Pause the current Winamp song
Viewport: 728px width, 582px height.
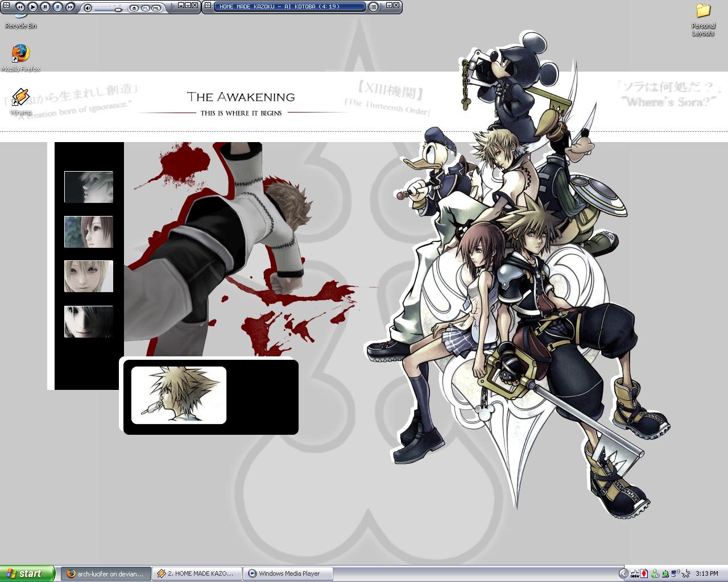(x=45, y=7)
